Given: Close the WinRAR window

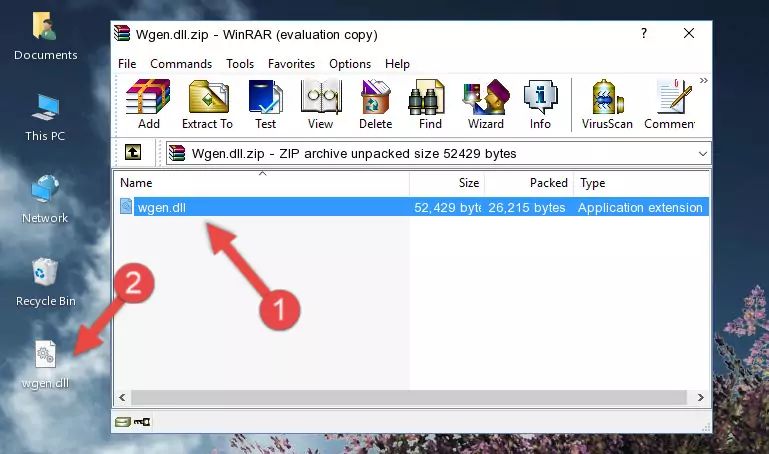Looking at the screenshot, I should (x=689, y=33).
